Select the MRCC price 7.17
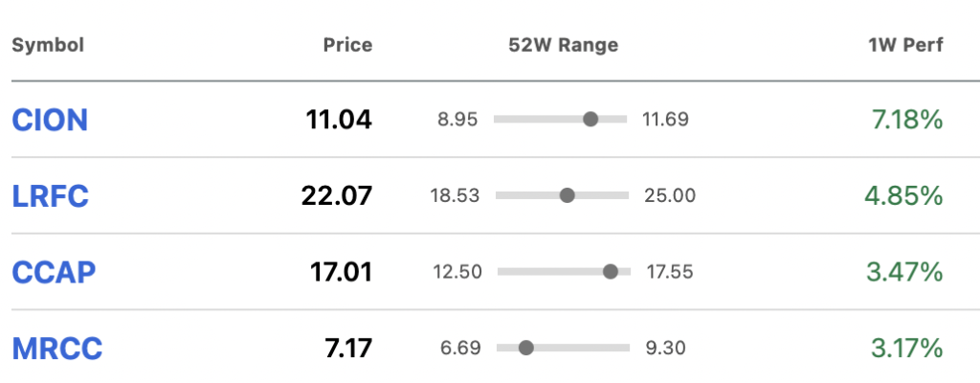 point(348,349)
